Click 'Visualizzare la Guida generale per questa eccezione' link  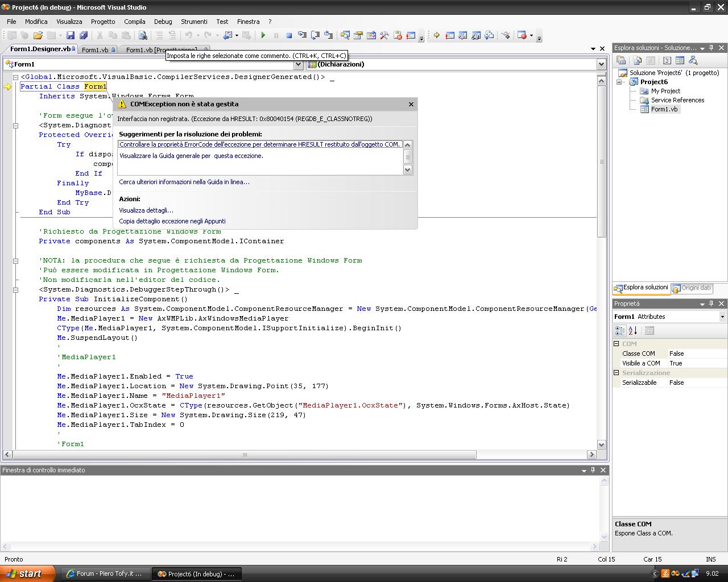(x=191, y=156)
